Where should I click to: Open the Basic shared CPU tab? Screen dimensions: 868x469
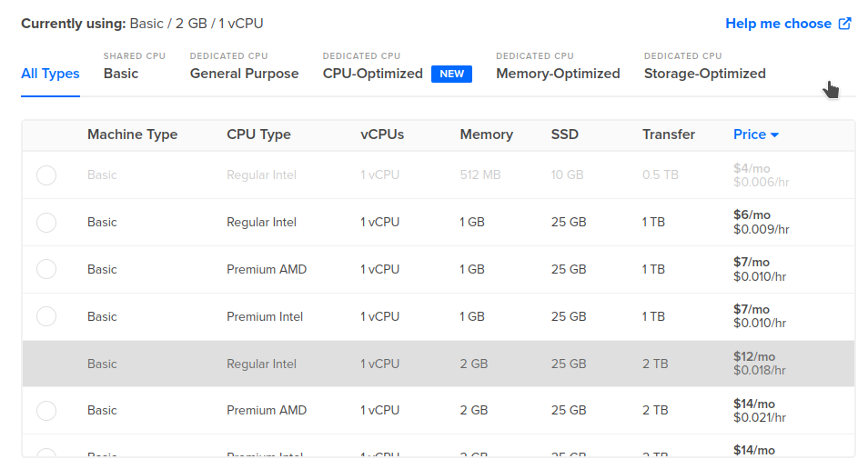pyautogui.click(x=121, y=74)
